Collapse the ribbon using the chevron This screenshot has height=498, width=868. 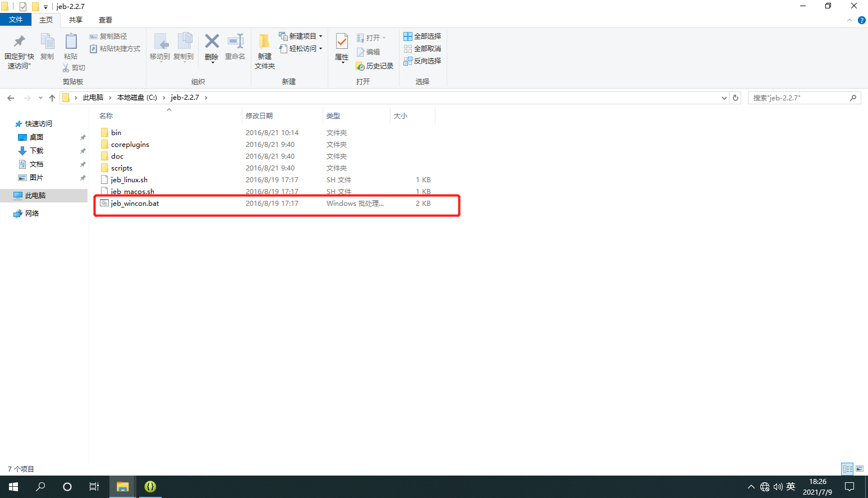pyautogui.click(x=849, y=20)
